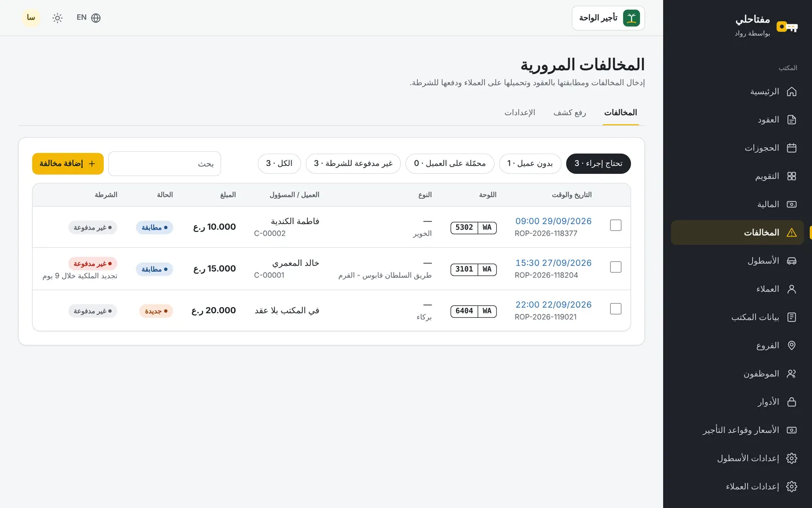Filter by بدون عميل · 1
Screen dimensions: 812x508
tap(530, 164)
